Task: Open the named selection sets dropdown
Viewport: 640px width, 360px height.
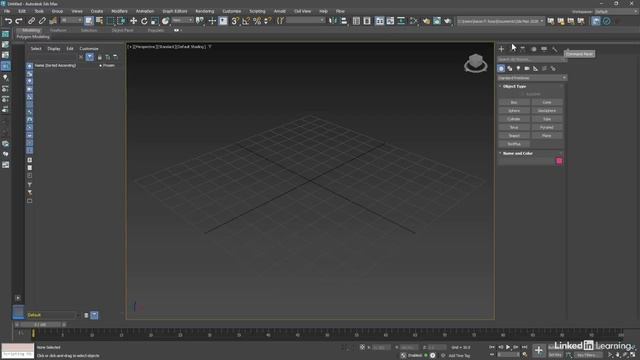Action: point(304,20)
